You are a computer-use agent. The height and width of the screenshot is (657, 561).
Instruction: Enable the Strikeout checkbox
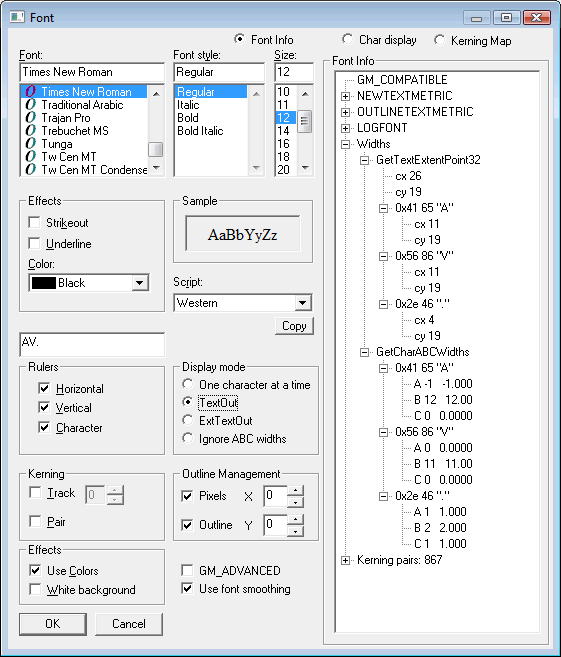[34, 222]
